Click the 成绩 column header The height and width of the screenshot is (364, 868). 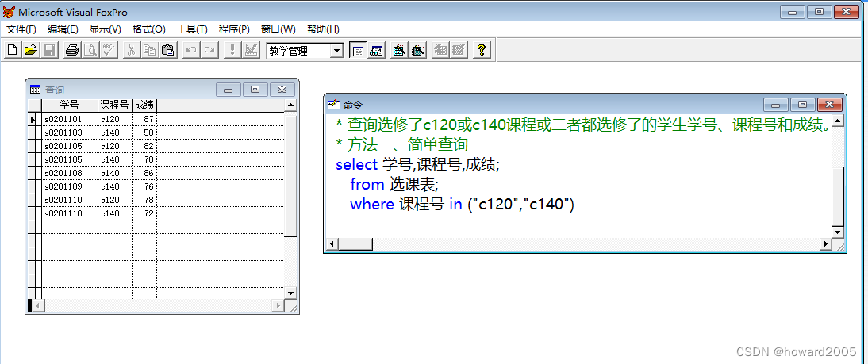pos(144,105)
